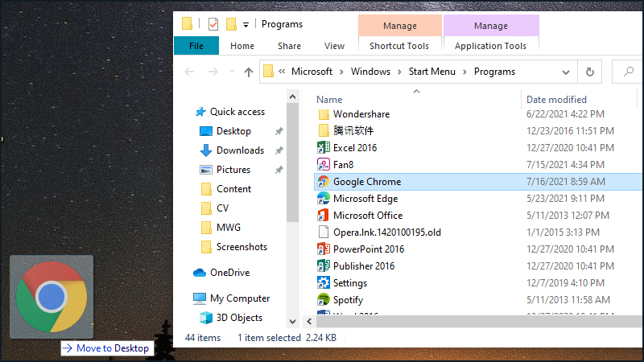Open the File tab
This screenshot has height=362, width=644.
point(196,46)
